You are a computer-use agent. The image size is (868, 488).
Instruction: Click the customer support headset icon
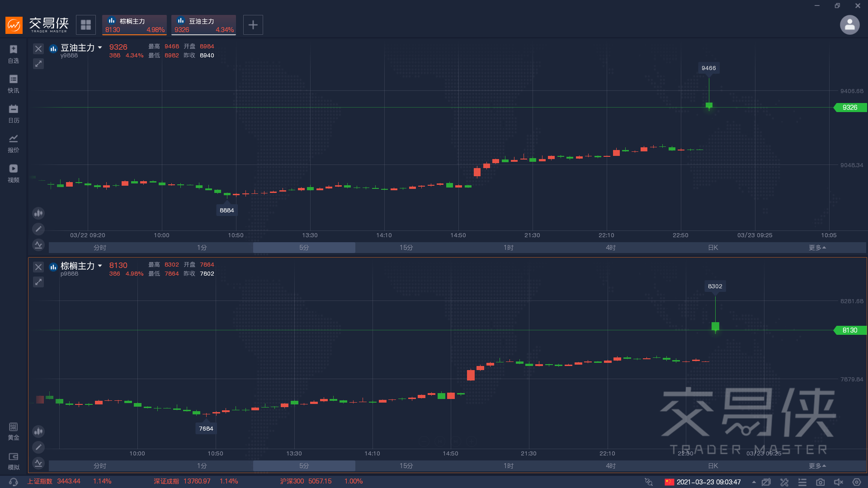point(14,482)
